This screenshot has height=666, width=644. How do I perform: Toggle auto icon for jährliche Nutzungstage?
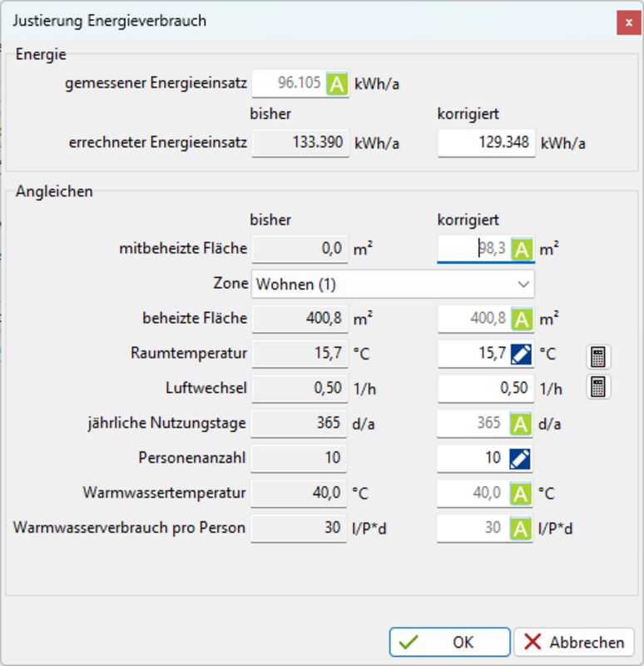click(x=522, y=424)
